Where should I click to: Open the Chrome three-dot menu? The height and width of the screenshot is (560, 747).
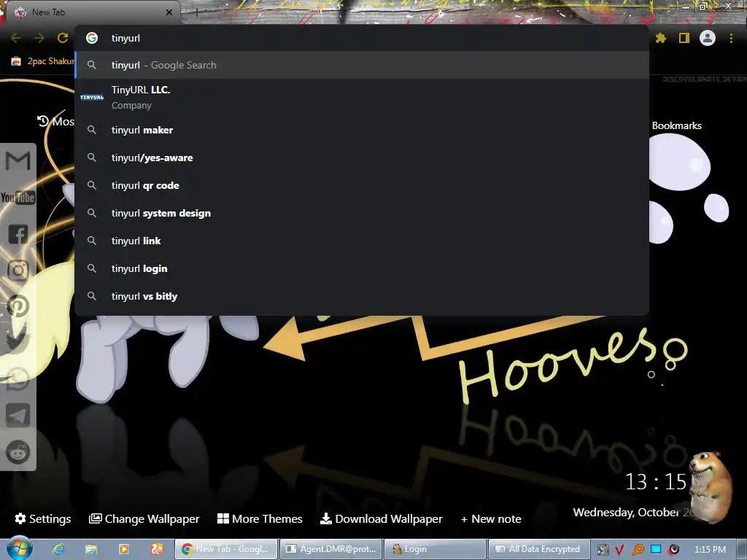(x=731, y=38)
